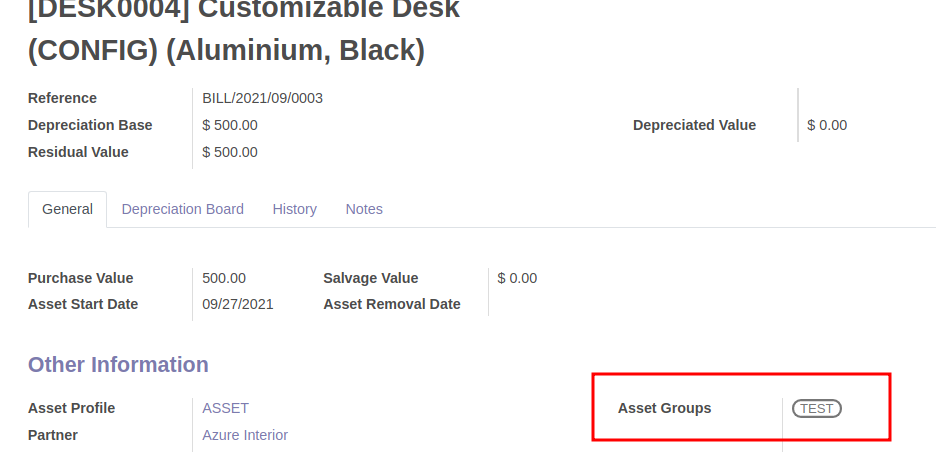The image size is (936, 458).
Task: Open the ASSET asset profile link
Action: coord(226,408)
